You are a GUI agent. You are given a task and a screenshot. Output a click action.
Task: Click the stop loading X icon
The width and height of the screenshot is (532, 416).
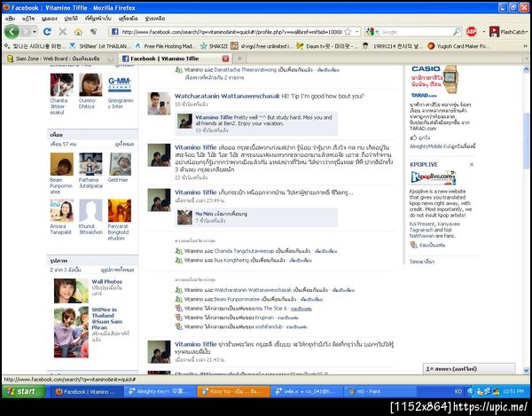[63, 32]
